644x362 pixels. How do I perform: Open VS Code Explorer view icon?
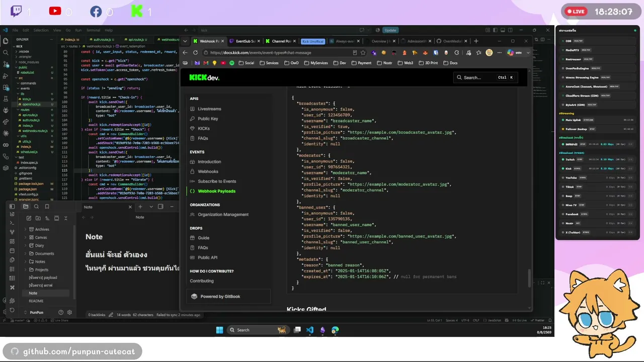click(6, 41)
